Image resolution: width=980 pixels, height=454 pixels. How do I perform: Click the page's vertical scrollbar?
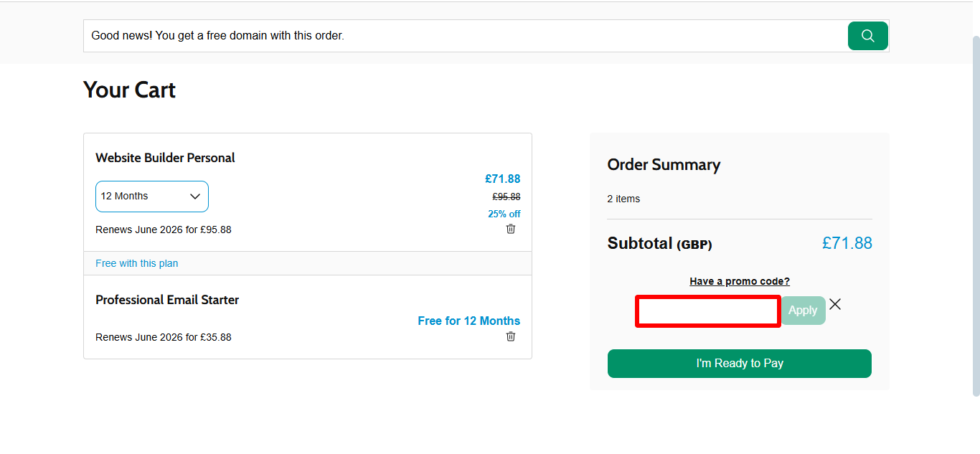tap(976, 215)
